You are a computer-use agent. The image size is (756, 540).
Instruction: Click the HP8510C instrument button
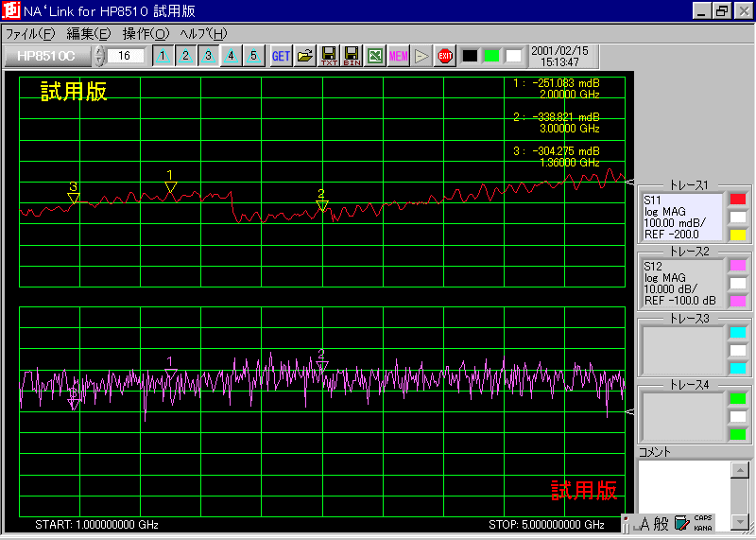tap(46, 56)
